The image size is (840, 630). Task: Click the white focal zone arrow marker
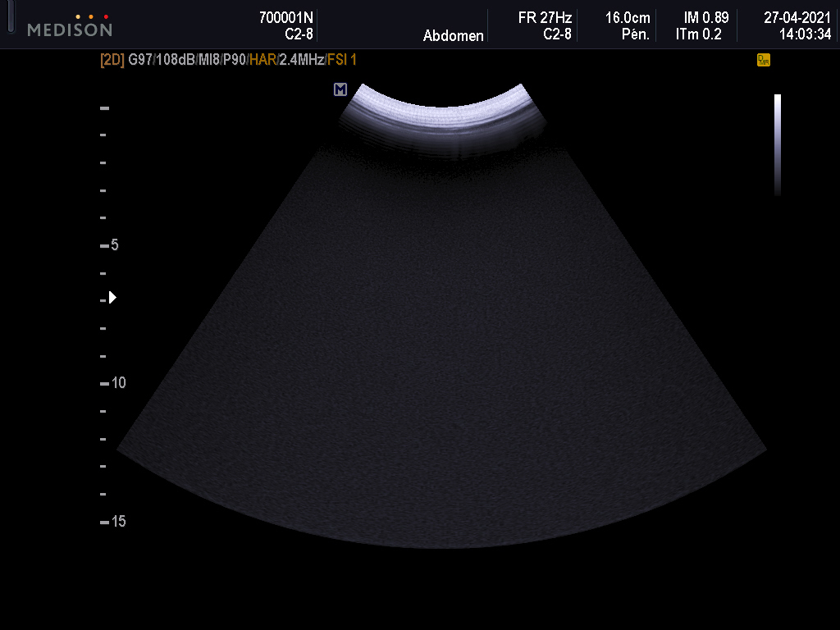click(112, 297)
